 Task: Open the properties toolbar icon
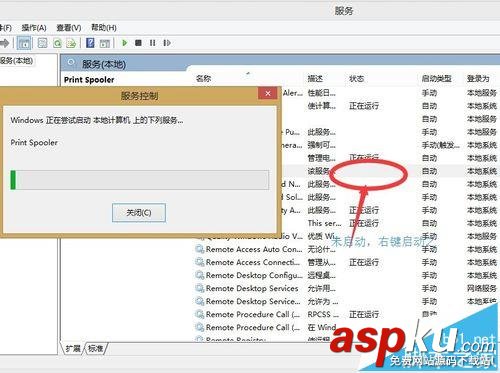(x=42, y=43)
